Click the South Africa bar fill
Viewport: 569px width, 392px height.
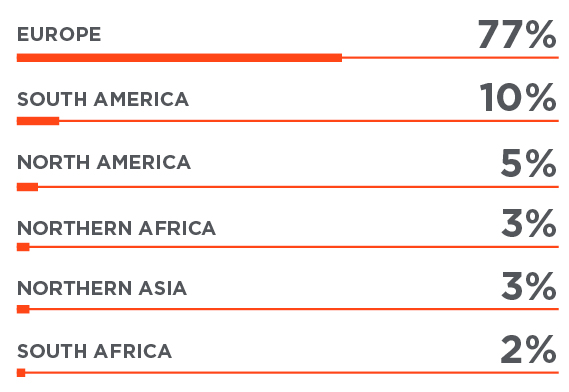click(x=21, y=373)
